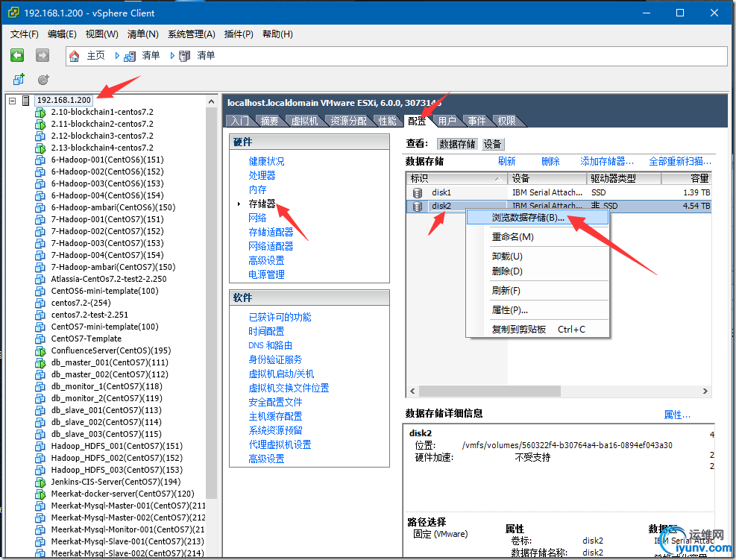736x560 pixels.
Task: Click the 添加存储器... link
Action: 607,162
